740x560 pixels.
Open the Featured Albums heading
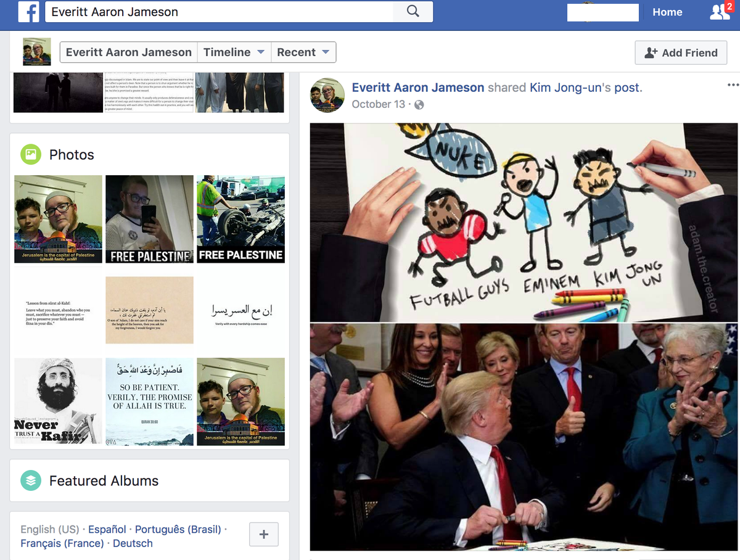[104, 480]
